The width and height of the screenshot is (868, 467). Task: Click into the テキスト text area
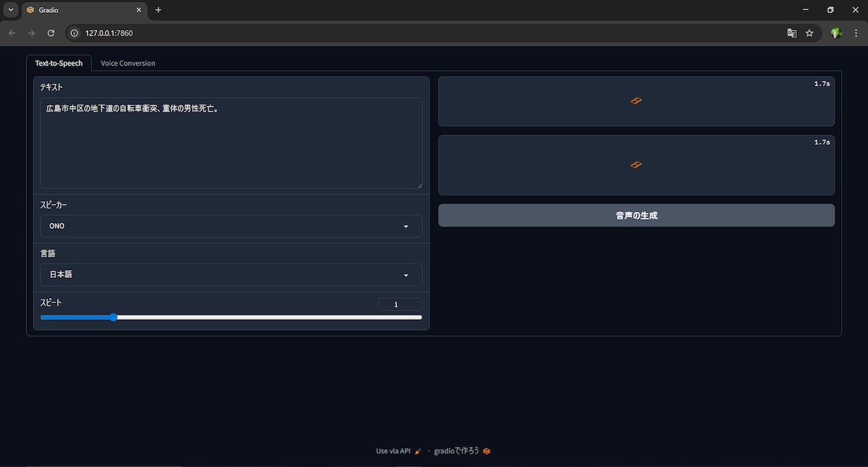click(231, 143)
